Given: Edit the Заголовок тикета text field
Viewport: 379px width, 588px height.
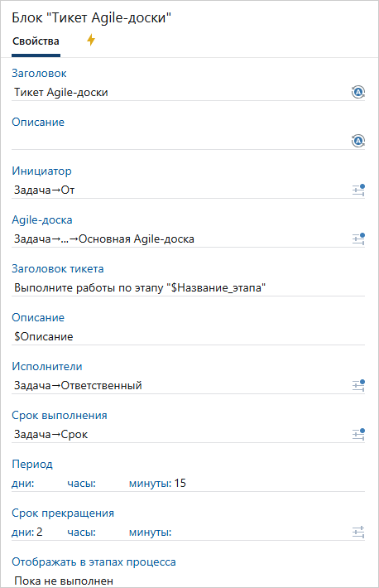Looking at the screenshot, I should coord(188,288).
